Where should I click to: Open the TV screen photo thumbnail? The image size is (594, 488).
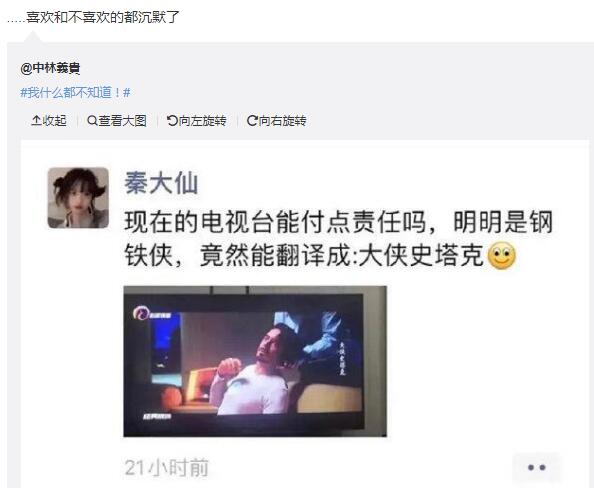[x=255, y=361]
